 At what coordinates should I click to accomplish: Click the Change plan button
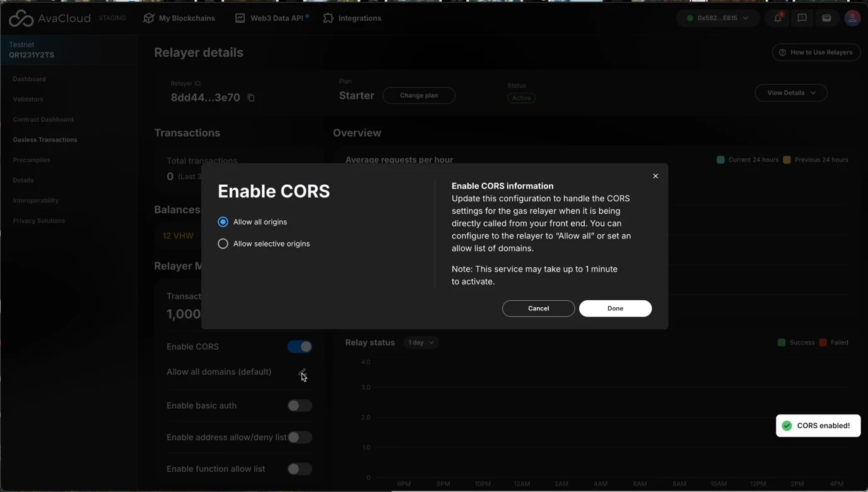click(x=419, y=95)
